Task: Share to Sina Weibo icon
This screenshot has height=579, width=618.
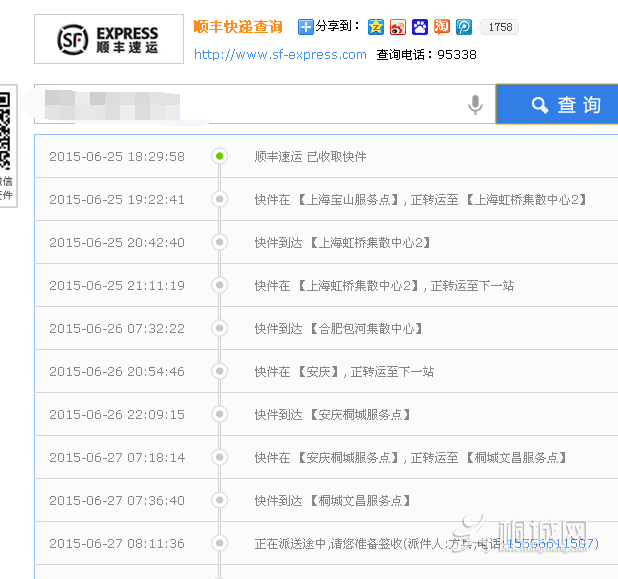Action: [x=398, y=27]
